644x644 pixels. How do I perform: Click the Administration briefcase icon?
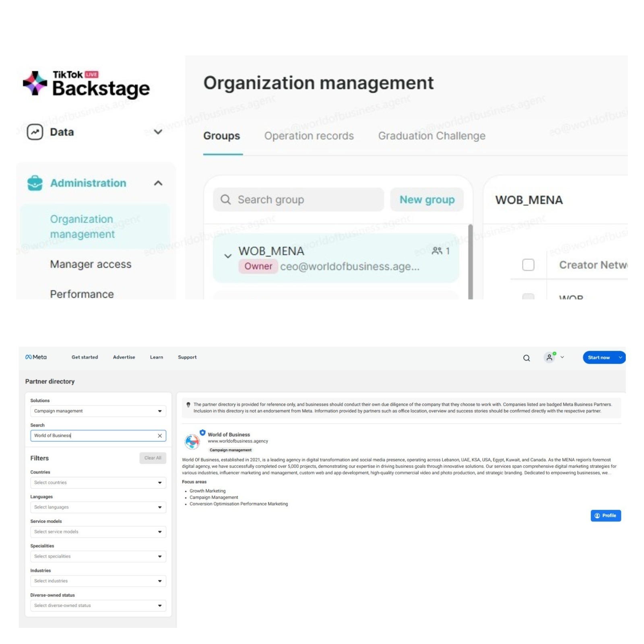[x=35, y=183]
